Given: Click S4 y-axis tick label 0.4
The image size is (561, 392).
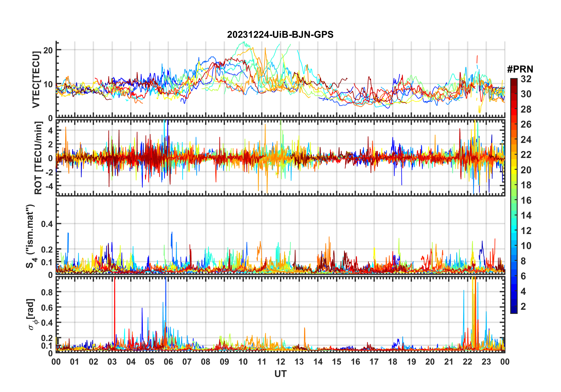Looking at the screenshot, I should coord(47,224).
